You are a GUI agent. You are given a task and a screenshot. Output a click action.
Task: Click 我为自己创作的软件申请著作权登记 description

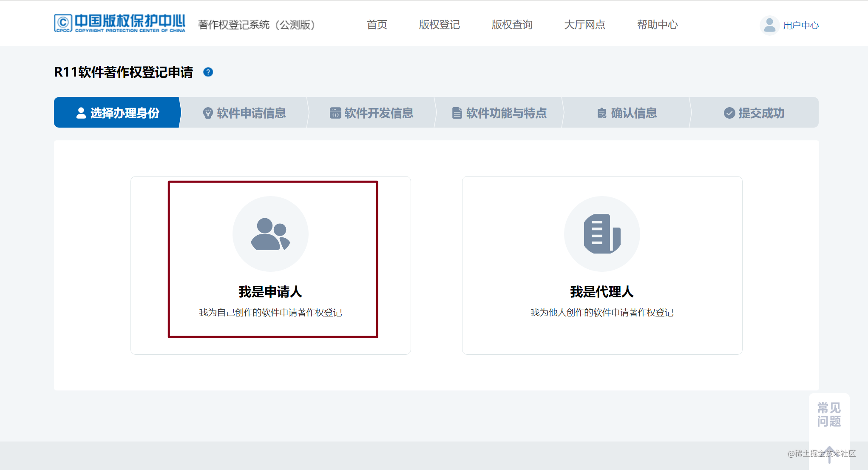click(270, 313)
